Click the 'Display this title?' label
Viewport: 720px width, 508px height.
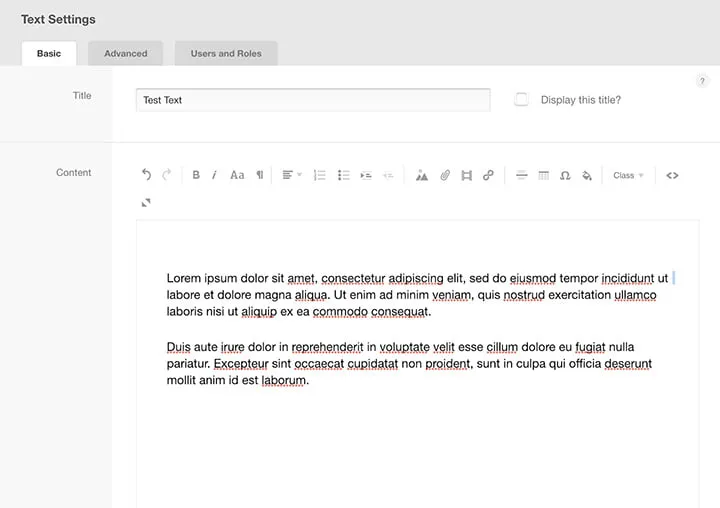pyautogui.click(x=580, y=100)
